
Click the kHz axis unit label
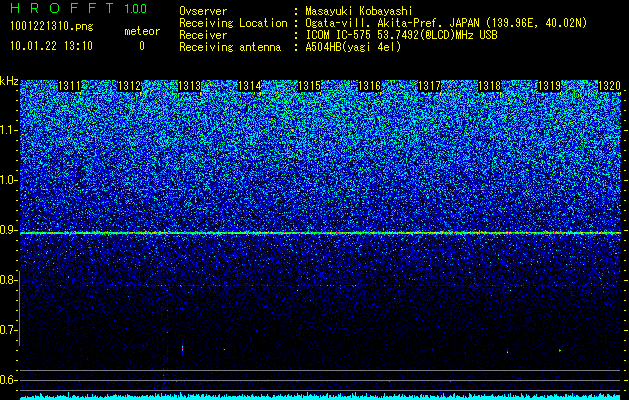(9, 81)
